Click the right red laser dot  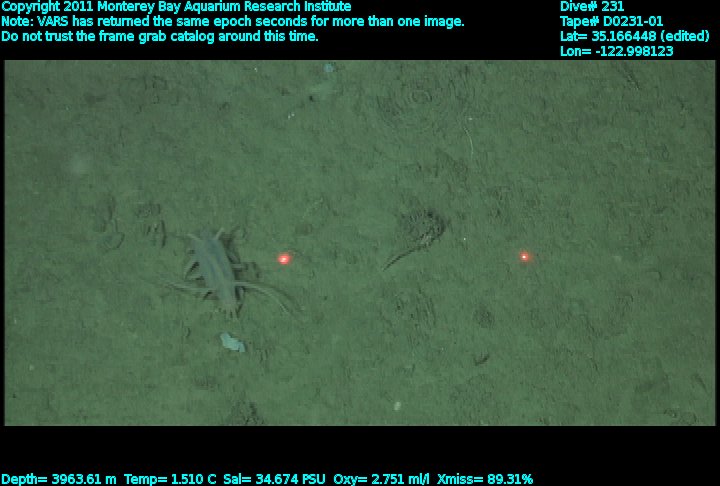(524, 257)
